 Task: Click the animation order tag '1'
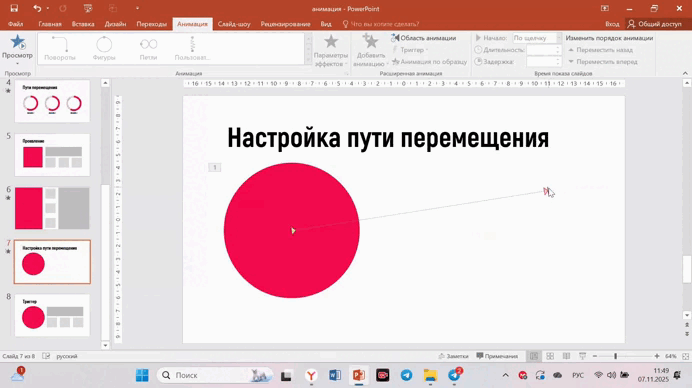pos(214,167)
